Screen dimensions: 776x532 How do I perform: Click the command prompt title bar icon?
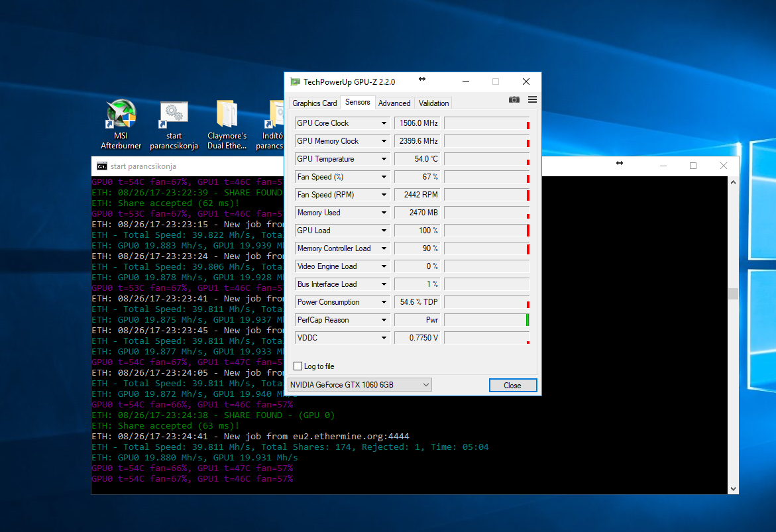(101, 166)
